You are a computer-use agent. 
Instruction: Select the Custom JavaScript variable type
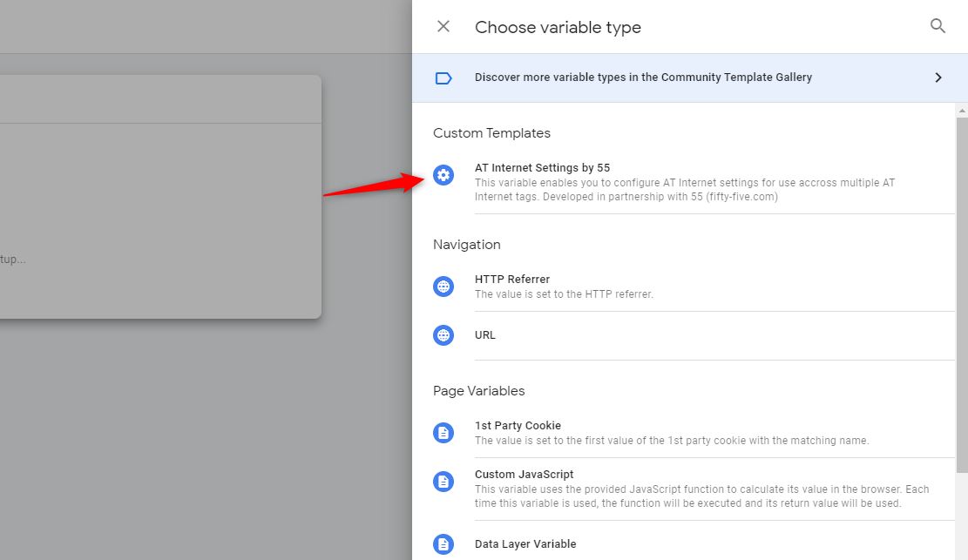524,475
